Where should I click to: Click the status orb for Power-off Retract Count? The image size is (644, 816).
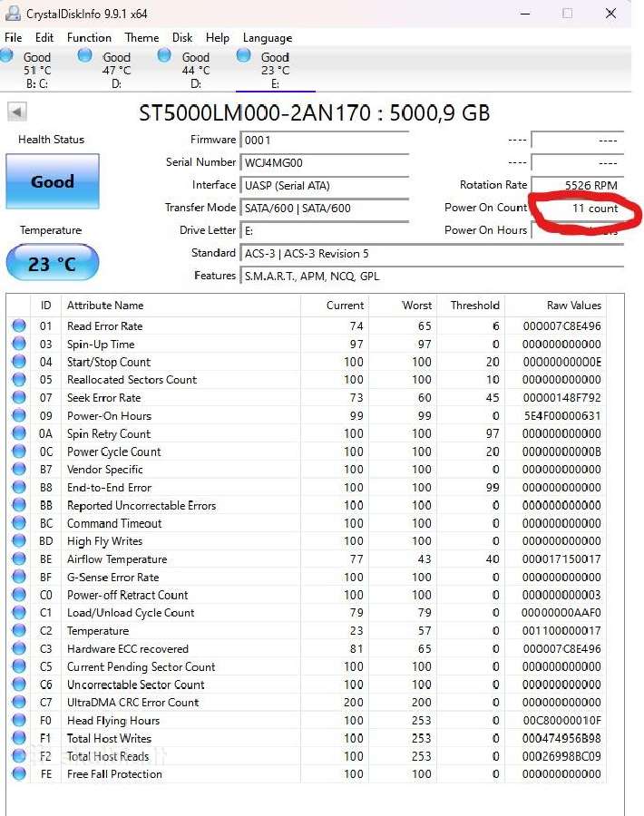click(19, 595)
